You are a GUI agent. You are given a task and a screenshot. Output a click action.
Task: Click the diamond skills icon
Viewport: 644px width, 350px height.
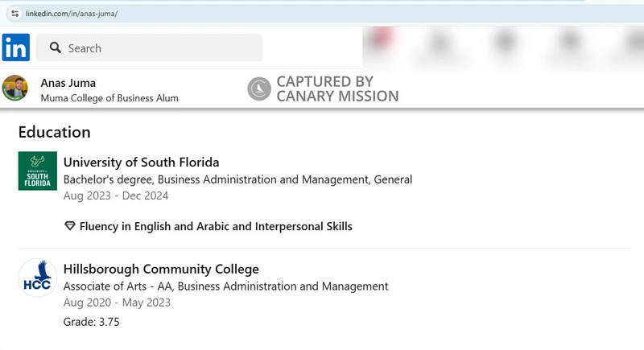tap(69, 226)
